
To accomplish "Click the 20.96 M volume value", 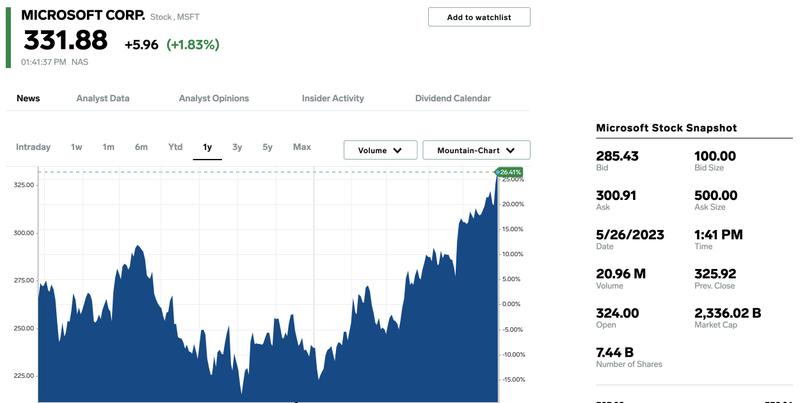I will tap(621, 274).
